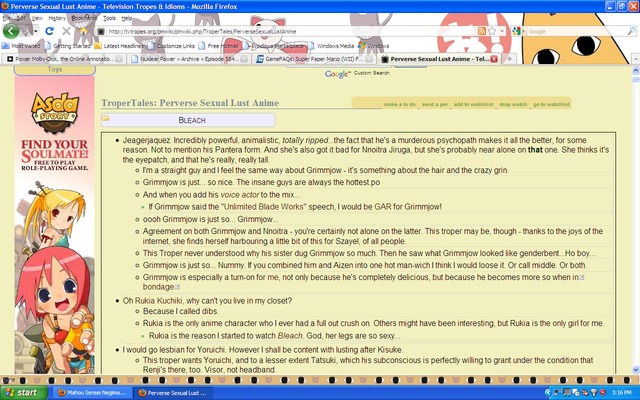This screenshot has width=640, height=400.
Task: Open the Most Visited bookmarks folder
Action: pyautogui.click(x=21, y=46)
